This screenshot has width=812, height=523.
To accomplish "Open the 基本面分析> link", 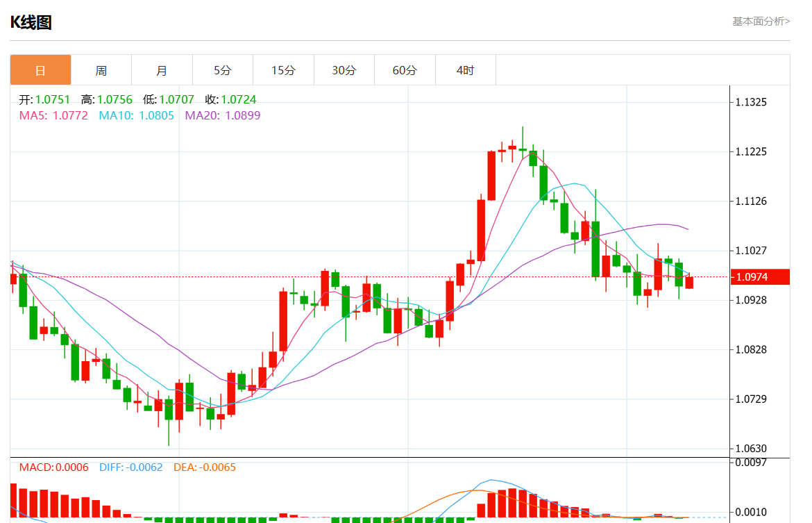I will tap(761, 22).
